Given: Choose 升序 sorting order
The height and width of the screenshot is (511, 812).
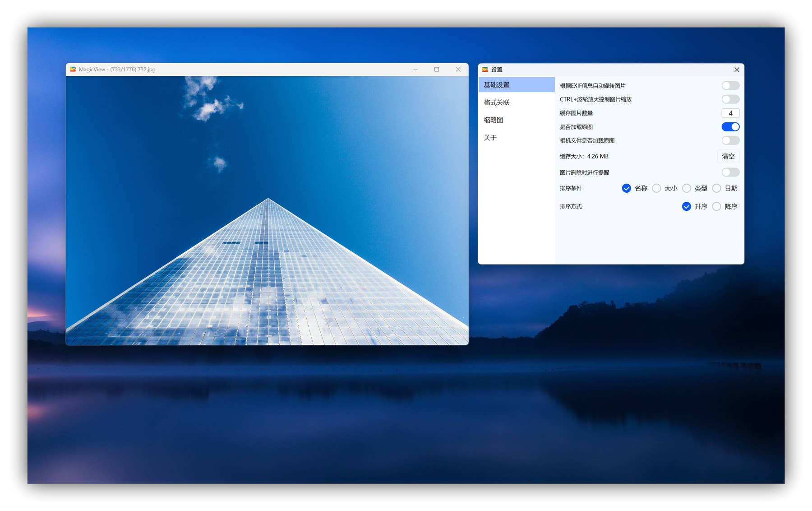Looking at the screenshot, I should 686,206.
